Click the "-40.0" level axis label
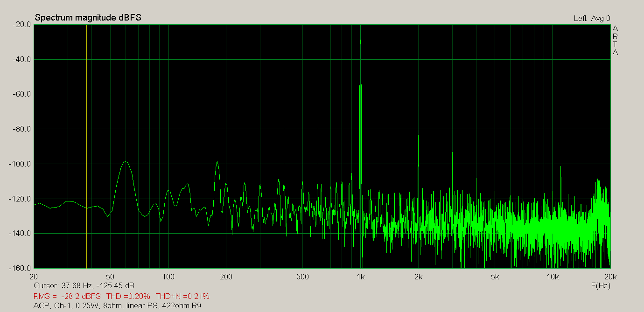Viewport: 644px width, 312px height. pos(21,59)
